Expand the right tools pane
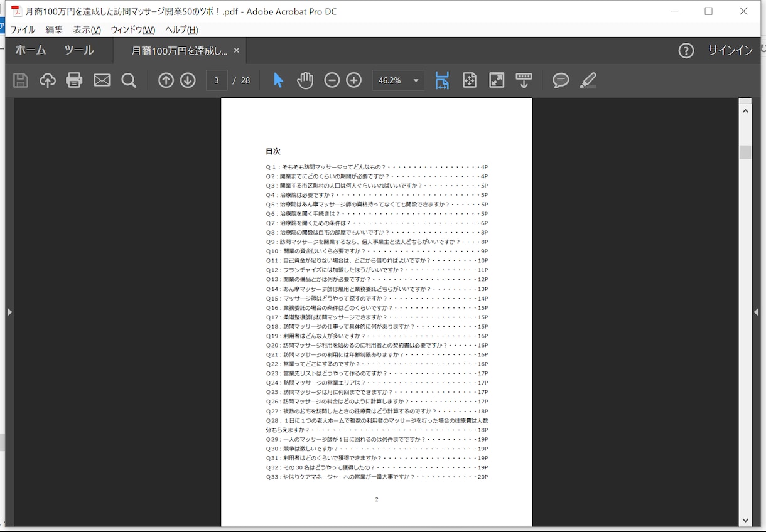The image size is (766, 532). pos(757,312)
